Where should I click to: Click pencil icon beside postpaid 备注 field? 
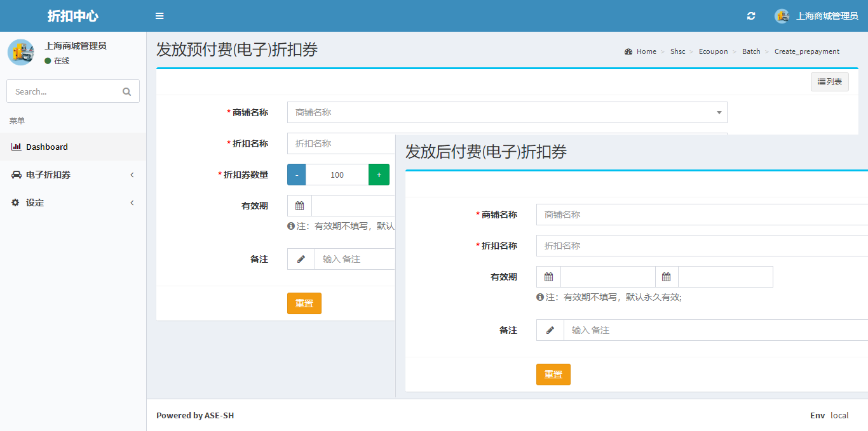point(550,330)
